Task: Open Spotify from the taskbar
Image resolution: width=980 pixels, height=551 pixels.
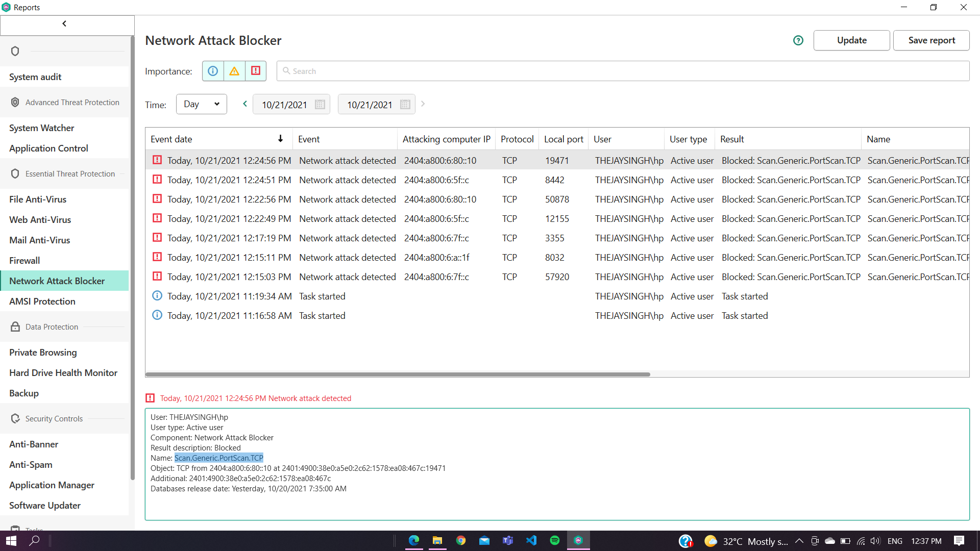Action: tap(555, 540)
